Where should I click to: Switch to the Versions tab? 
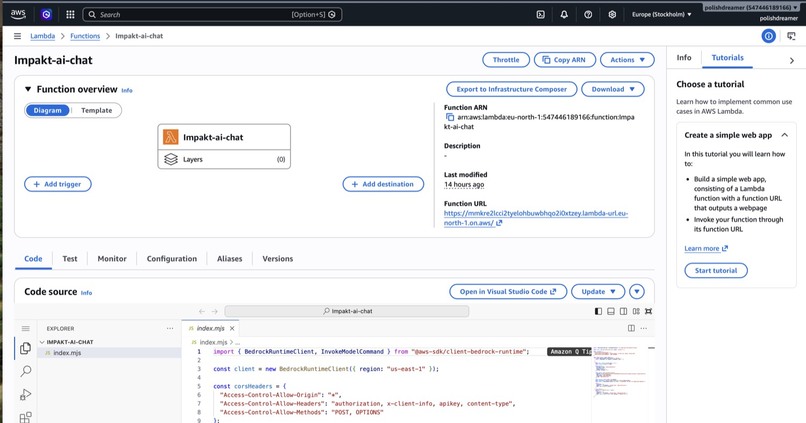tap(278, 259)
